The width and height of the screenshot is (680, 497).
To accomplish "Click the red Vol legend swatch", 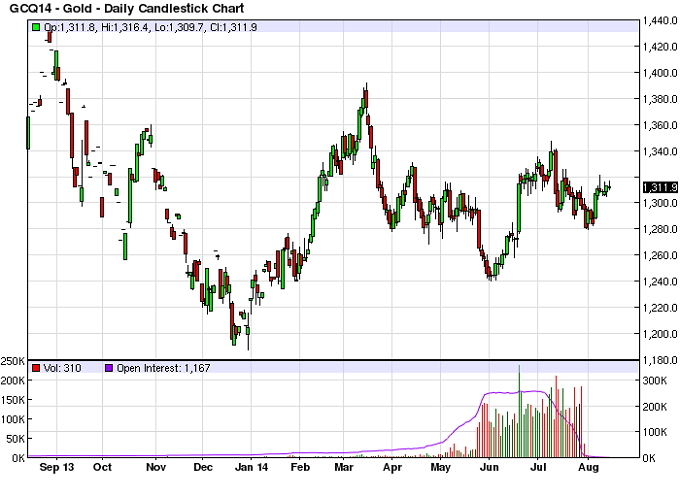I will pyautogui.click(x=36, y=368).
